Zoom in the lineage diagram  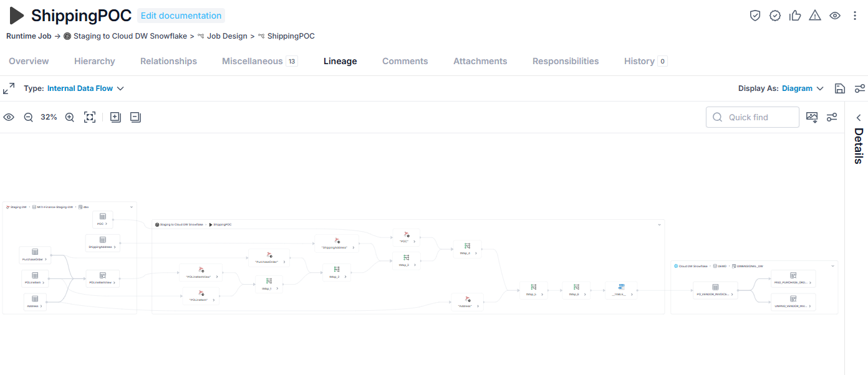70,117
